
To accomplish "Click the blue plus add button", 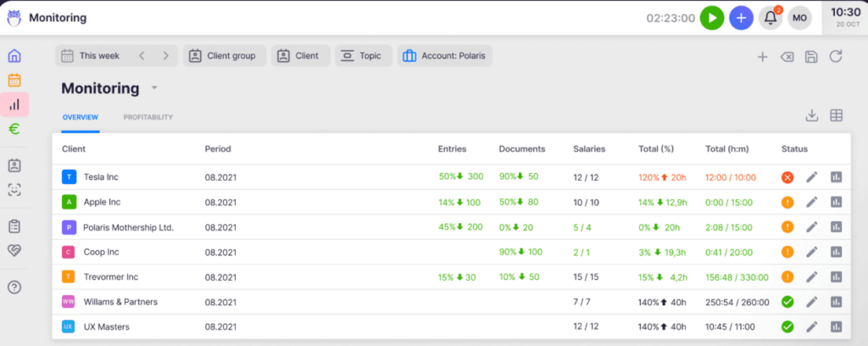I will pyautogui.click(x=741, y=18).
